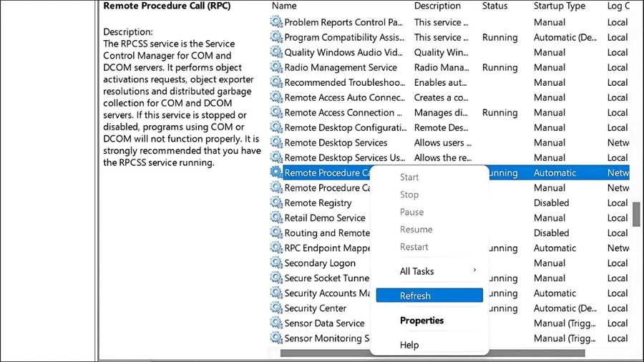
Task: Sort by the Description column header
Action: (x=437, y=6)
